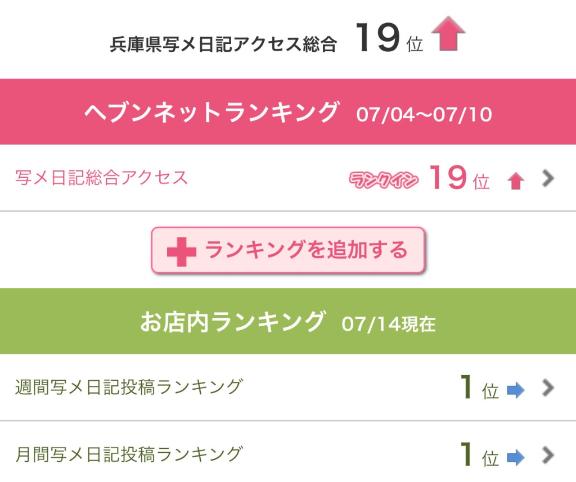This screenshot has width=576, height=482.
Task: Click the pink plus icon on add button
Action: [181, 252]
